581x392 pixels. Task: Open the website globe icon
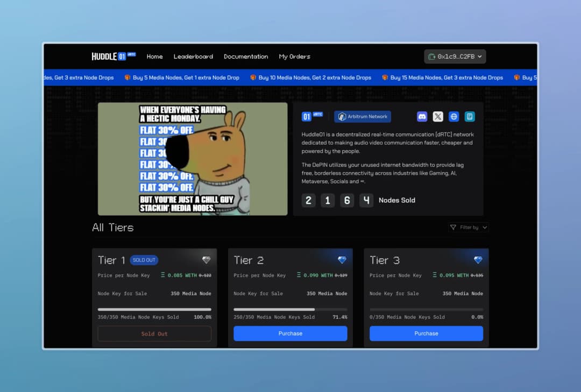[x=454, y=117]
